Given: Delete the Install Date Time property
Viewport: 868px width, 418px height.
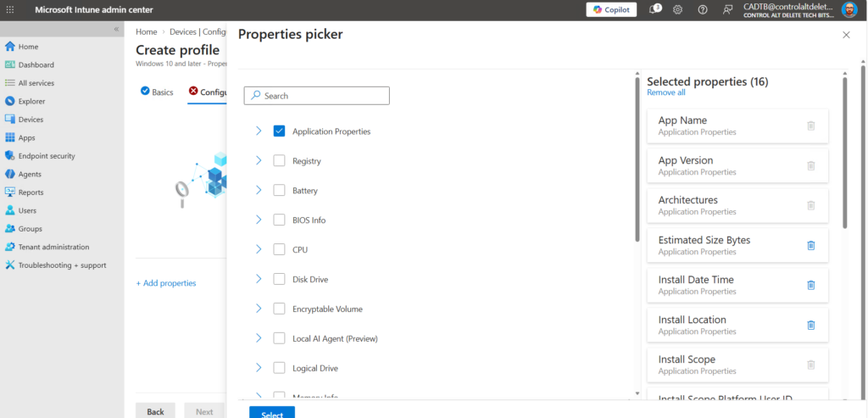Looking at the screenshot, I should pyautogui.click(x=811, y=285).
